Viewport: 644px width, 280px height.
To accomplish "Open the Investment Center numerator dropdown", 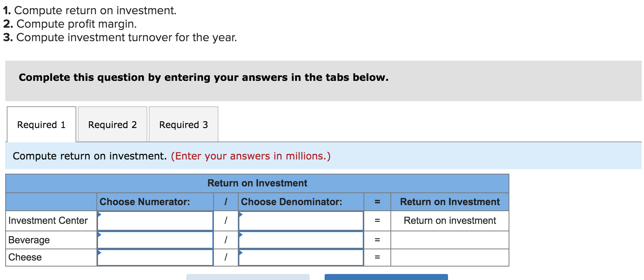I will [x=155, y=221].
